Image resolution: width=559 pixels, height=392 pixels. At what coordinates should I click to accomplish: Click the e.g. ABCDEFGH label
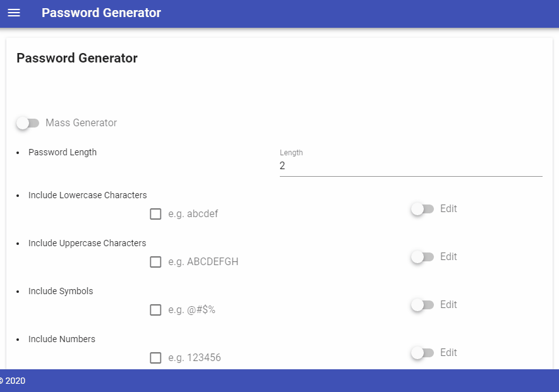203,261
